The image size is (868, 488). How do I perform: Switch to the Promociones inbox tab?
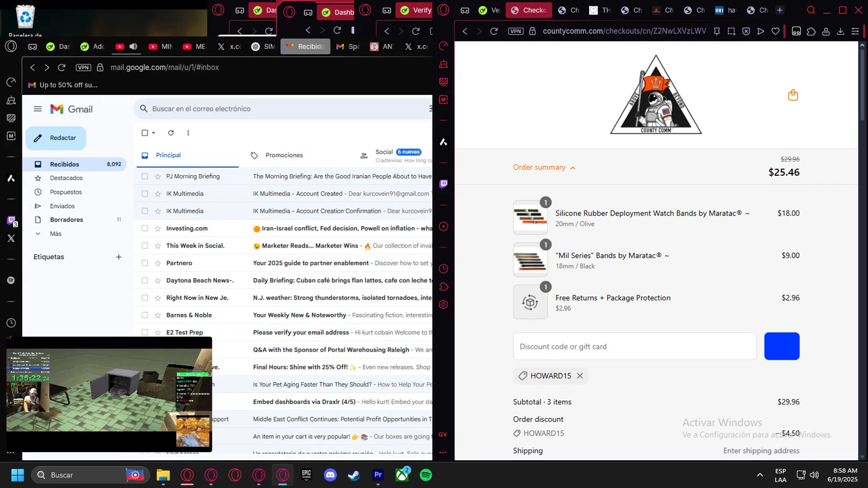point(284,156)
